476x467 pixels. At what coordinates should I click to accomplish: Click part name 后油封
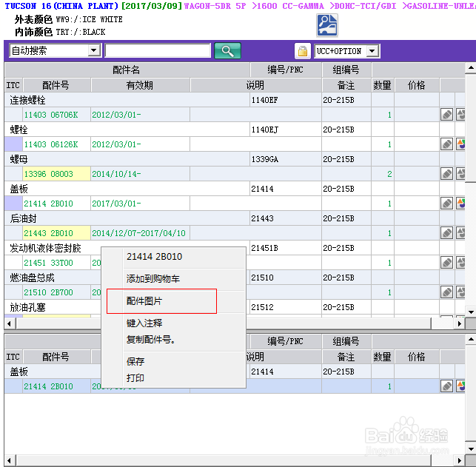pos(23,218)
